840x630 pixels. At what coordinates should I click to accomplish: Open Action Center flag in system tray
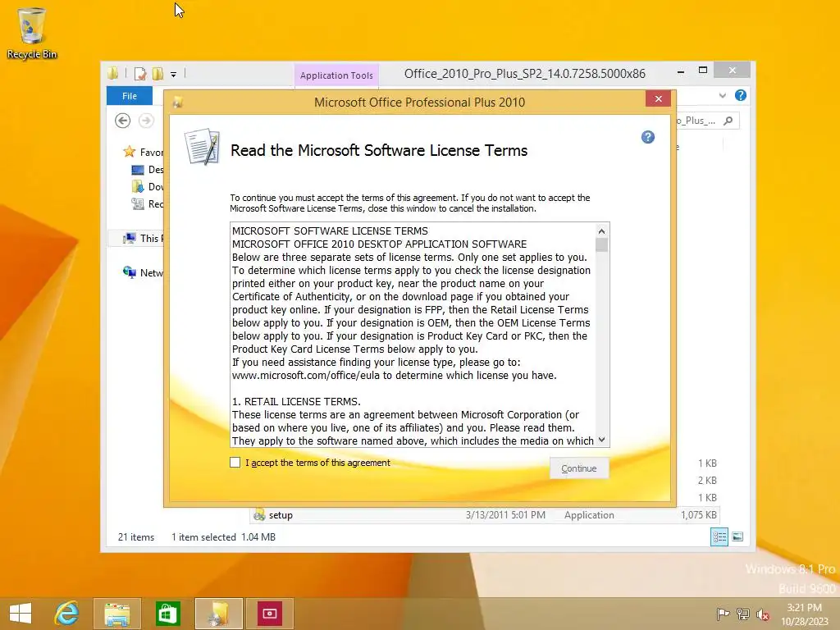(x=723, y=614)
